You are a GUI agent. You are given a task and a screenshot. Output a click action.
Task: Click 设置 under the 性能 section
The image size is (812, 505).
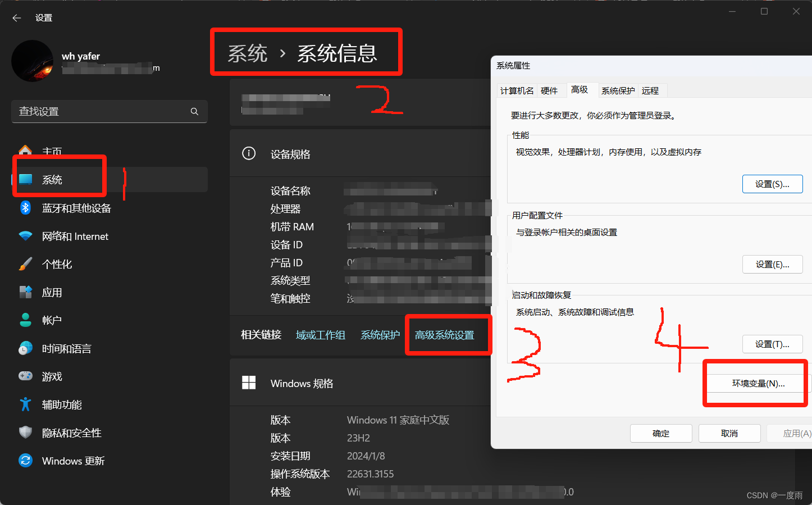[x=772, y=184]
